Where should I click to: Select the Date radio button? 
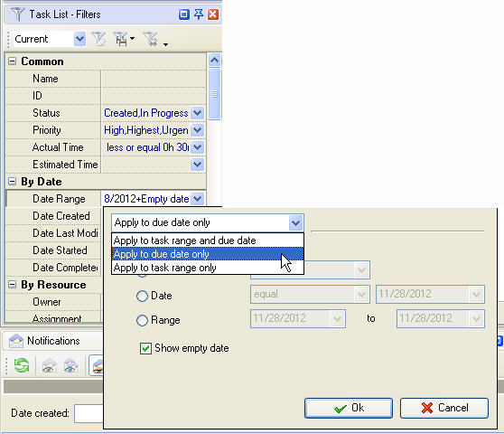tap(142, 296)
